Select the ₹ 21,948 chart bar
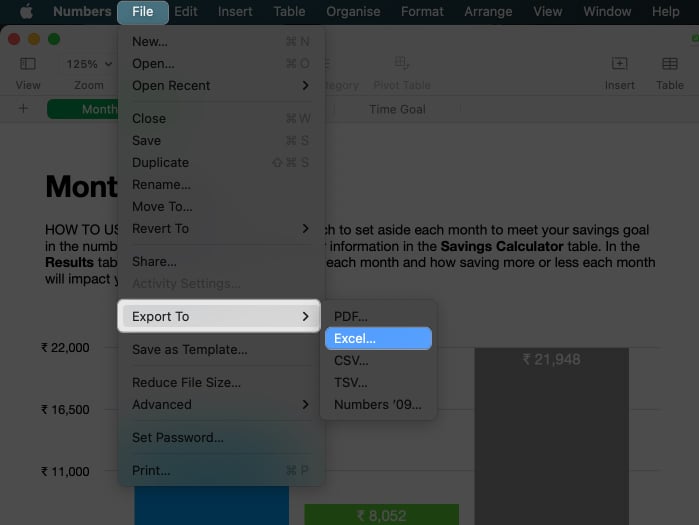Screen dimensions: 699x525 [551, 436]
